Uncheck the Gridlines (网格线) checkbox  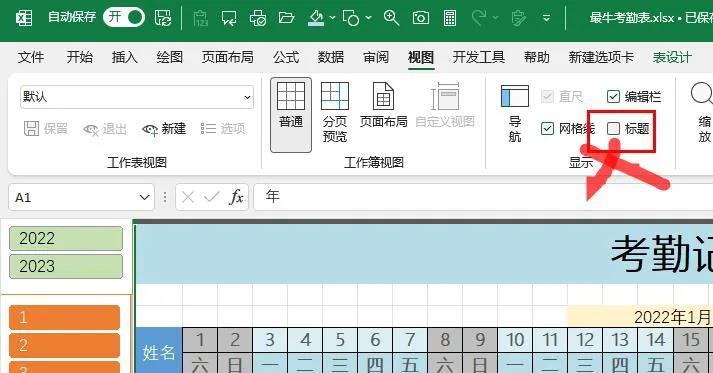click(547, 129)
